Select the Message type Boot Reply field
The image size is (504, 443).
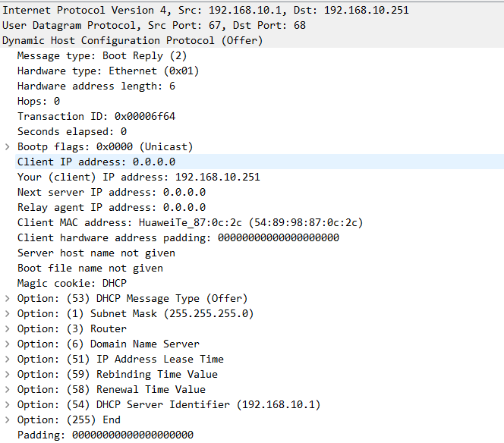[x=102, y=55]
